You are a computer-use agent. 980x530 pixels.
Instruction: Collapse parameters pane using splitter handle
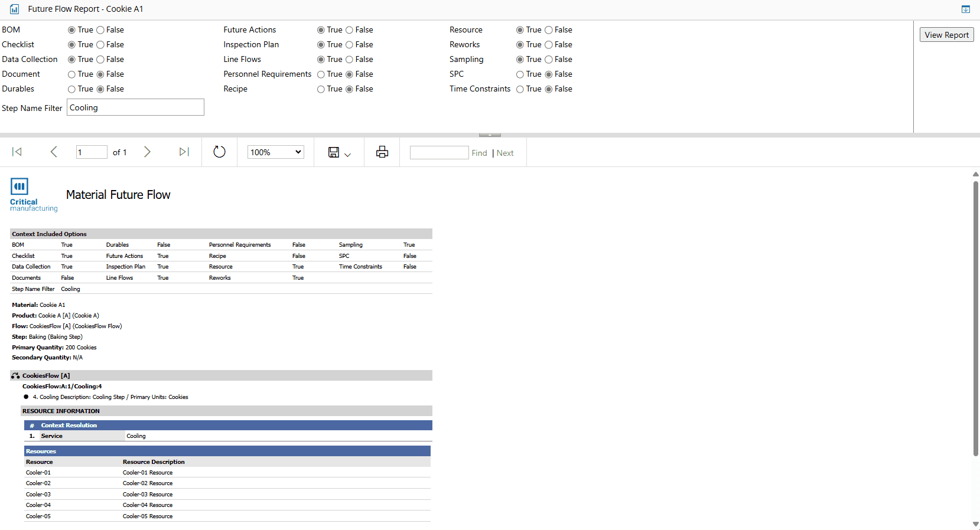[x=490, y=135]
